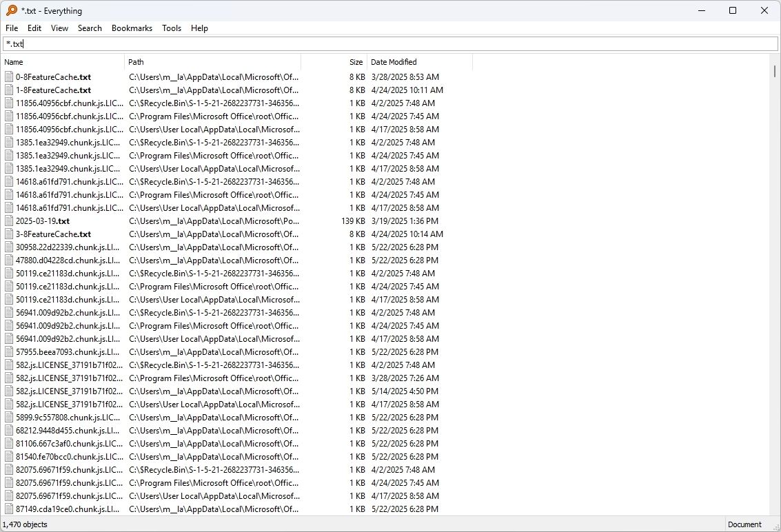This screenshot has height=532, width=781.
Task: Click the document icon beside 30958.22d22339.chunk.js
Action: [x=8, y=247]
